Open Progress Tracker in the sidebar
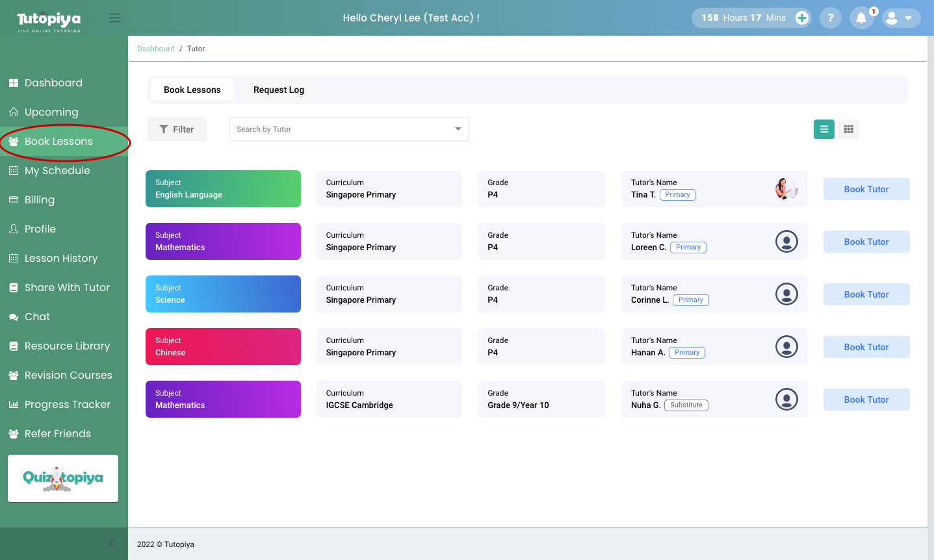Viewport: 934px width, 560px height. pos(67,405)
